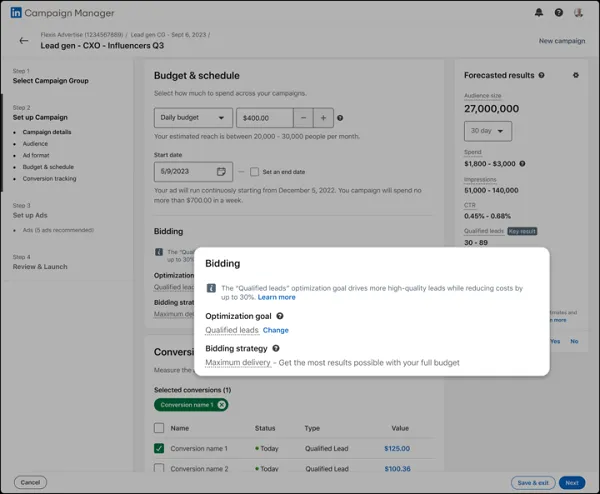Open the Audience section

point(35,144)
